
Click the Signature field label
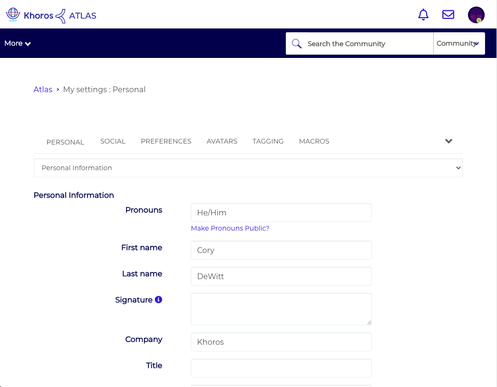click(134, 300)
